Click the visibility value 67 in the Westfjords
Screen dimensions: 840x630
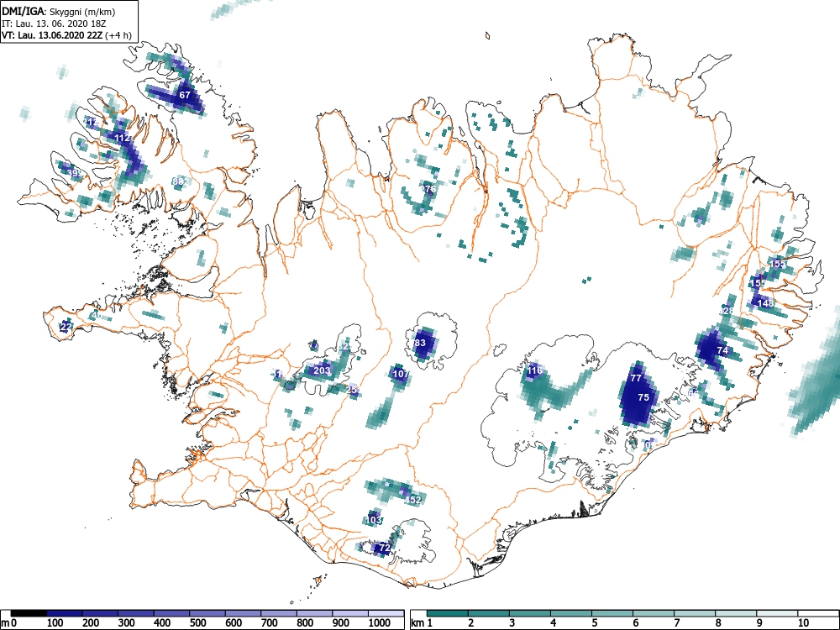click(185, 95)
